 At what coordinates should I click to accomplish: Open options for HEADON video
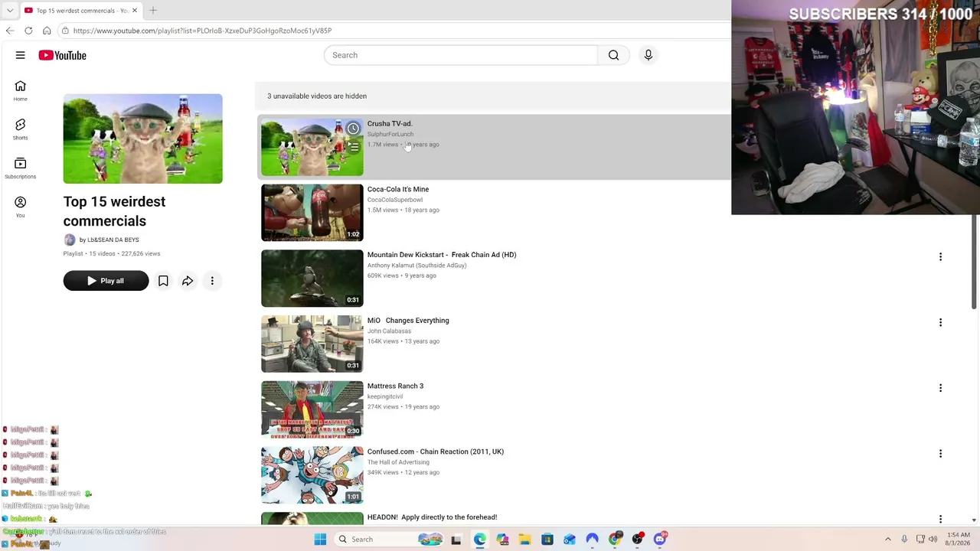pos(940,519)
